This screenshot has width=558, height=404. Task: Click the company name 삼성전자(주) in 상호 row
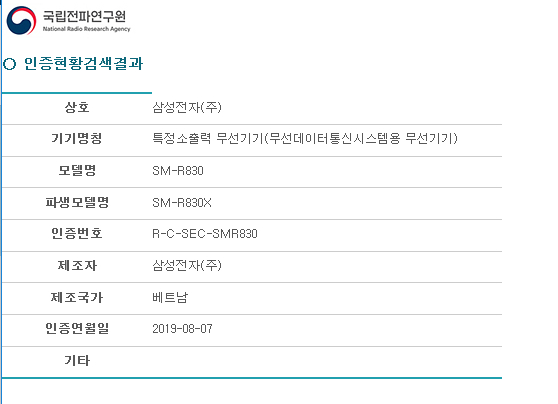(x=187, y=107)
